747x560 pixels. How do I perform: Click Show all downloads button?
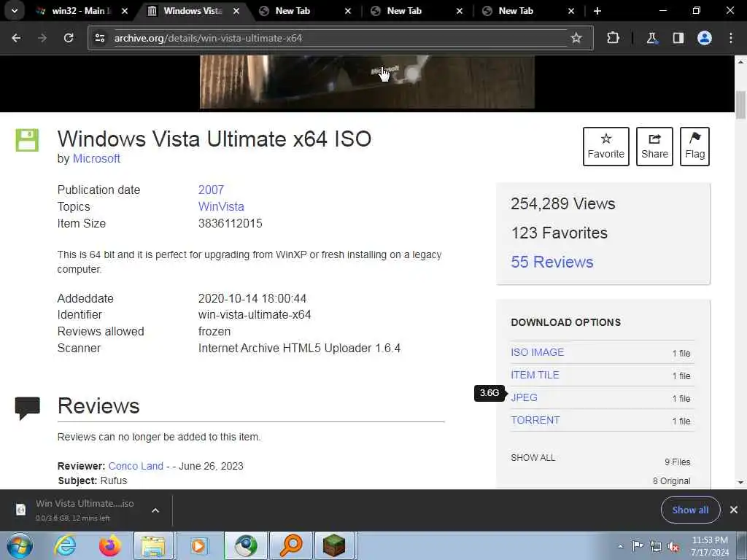(690, 510)
